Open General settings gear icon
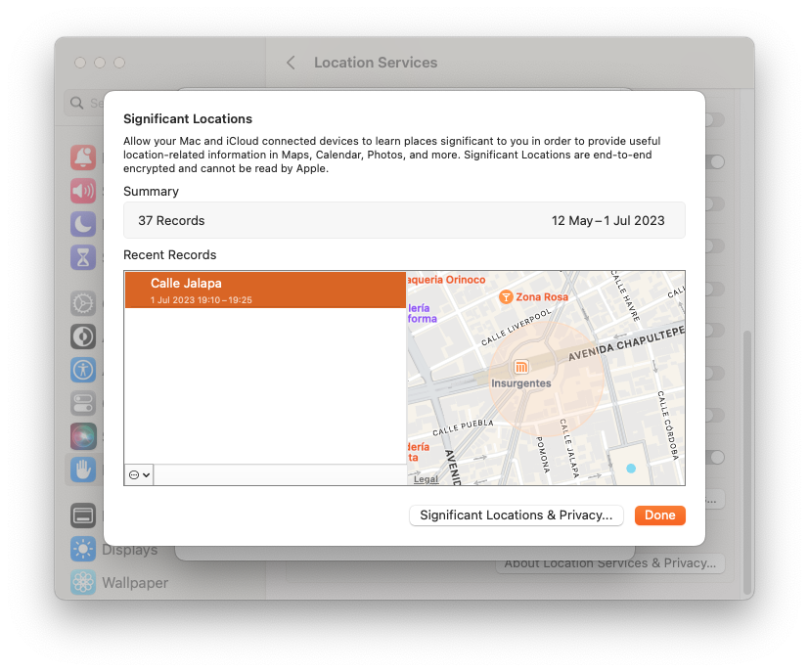This screenshot has width=809, height=672. click(83, 303)
